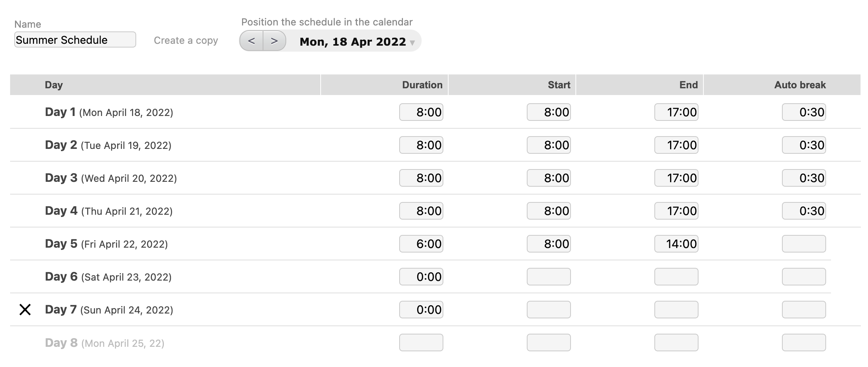
Task: Select Day 1 duration field
Action: (421, 112)
